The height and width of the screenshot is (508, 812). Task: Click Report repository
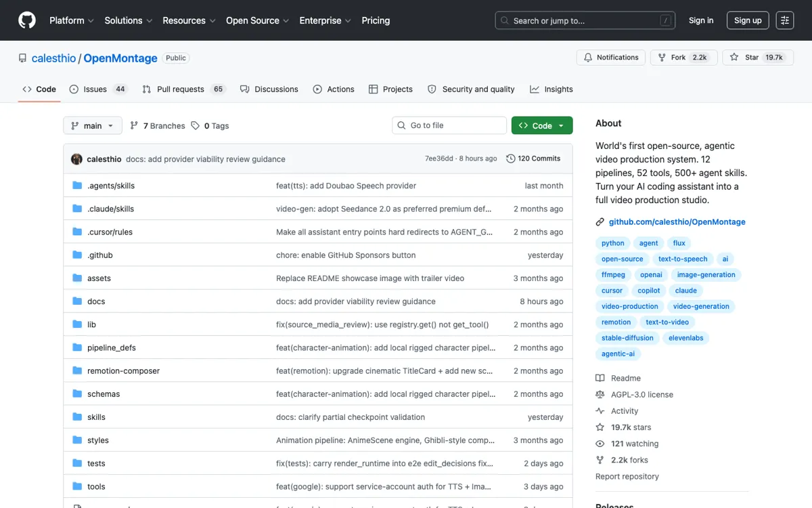coord(627,476)
